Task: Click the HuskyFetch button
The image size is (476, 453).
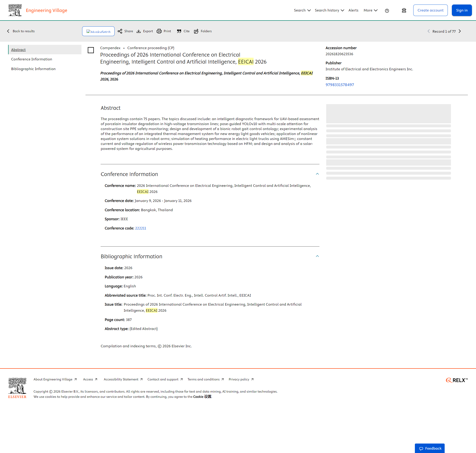Action: click(x=98, y=31)
